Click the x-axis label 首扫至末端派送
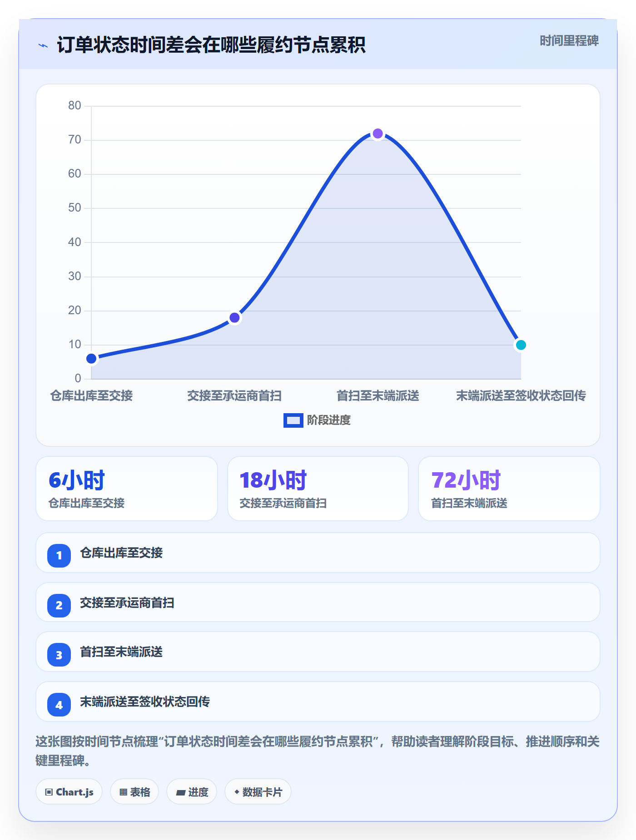Screen dimensions: 636x840 (378, 396)
